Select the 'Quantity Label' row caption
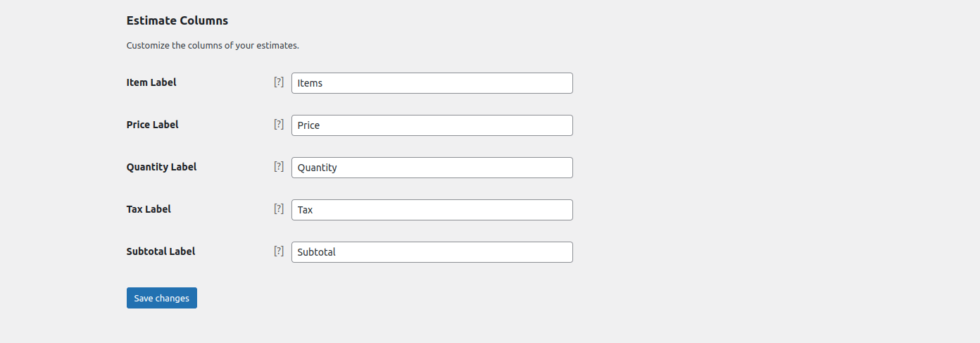 (162, 167)
